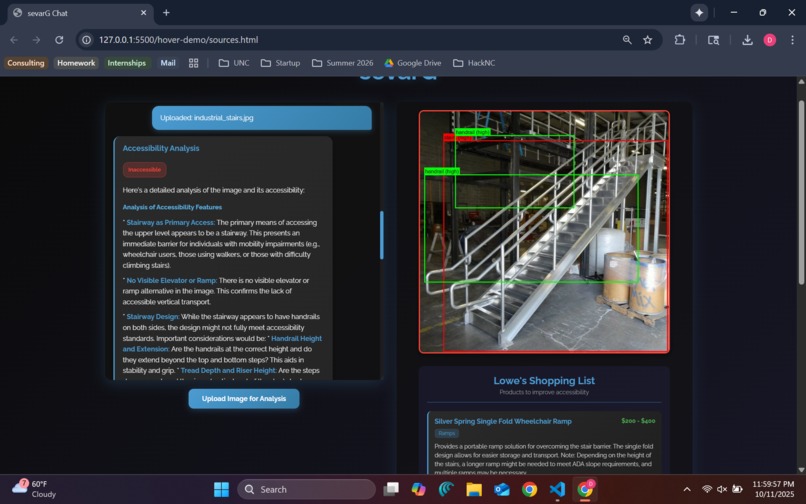This screenshot has width=806, height=504.
Task: Click the Stairway as Primary Access text
Action: pyautogui.click(x=170, y=223)
